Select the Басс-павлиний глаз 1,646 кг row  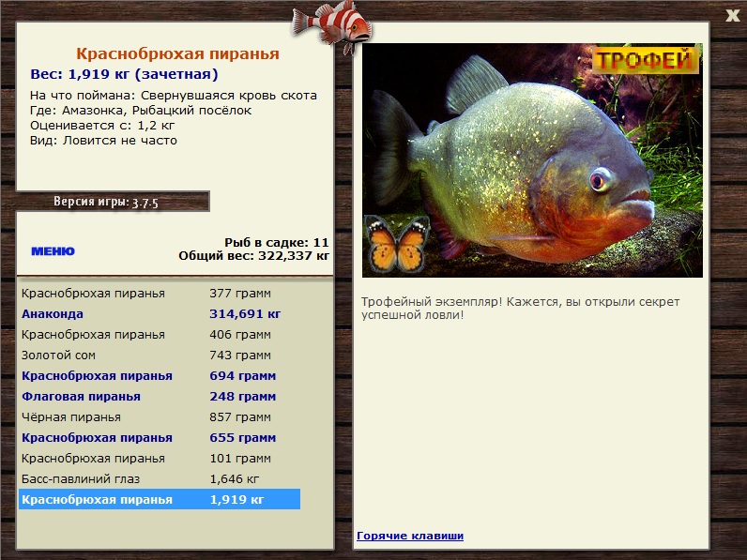(160, 479)
